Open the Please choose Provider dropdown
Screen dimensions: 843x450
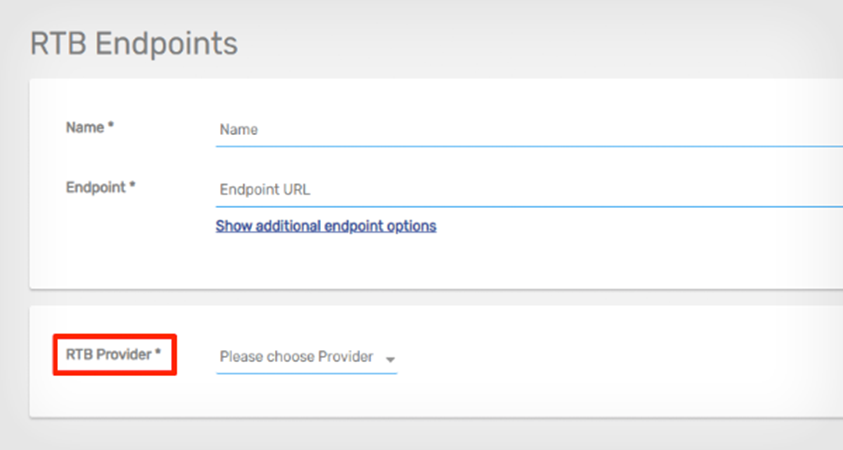point(306,358)
